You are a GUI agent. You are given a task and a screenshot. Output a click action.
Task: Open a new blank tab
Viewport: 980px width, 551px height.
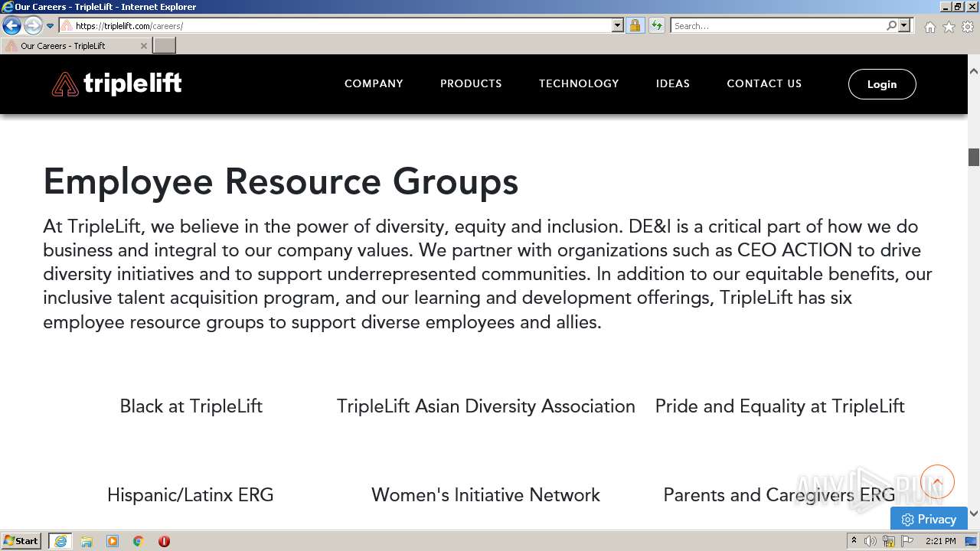tap(165, 46)
